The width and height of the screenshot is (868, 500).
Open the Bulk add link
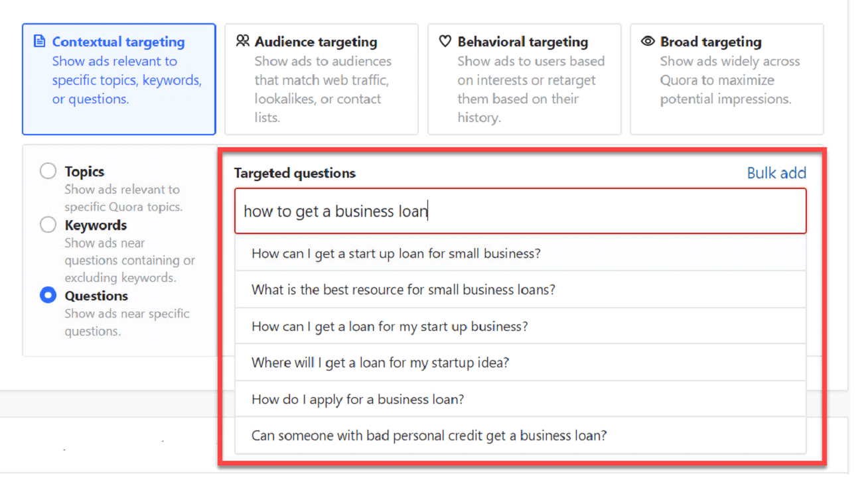point(776,173)
